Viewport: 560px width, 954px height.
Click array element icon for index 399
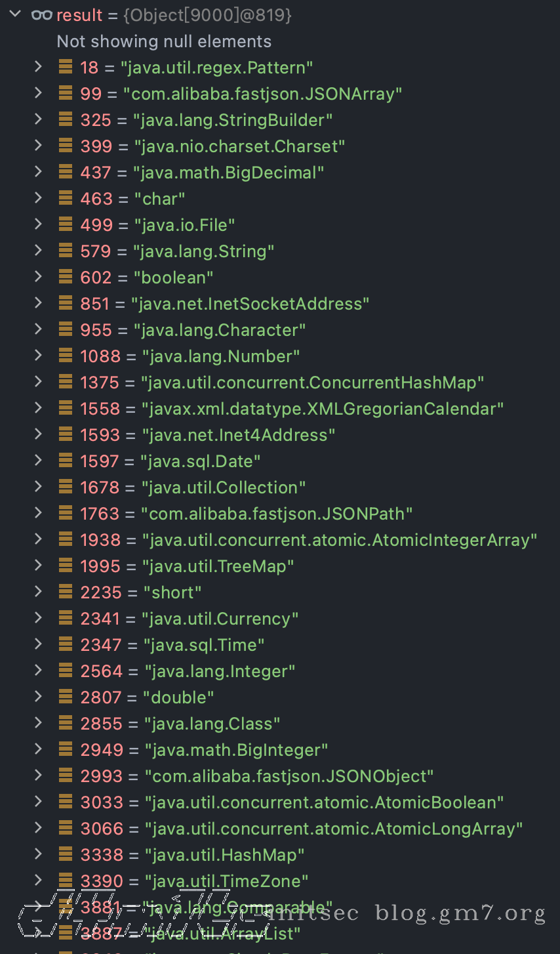tap(66, 146)
